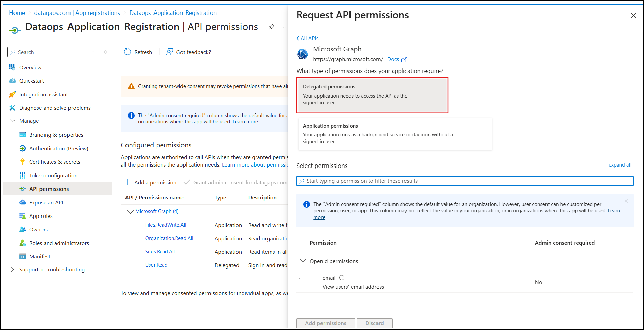Check the email permission checkbox
This screenshot has height=330, width=644.
303,282
